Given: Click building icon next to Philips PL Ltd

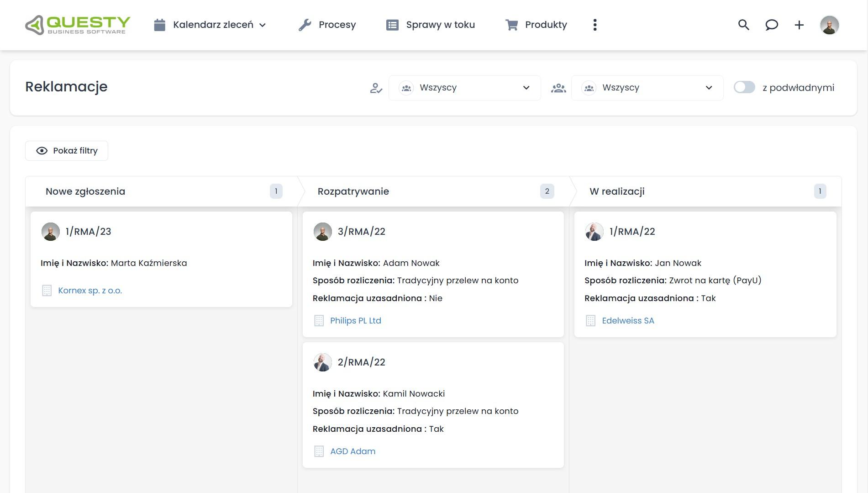Looking at the screenshot, I should point(319,321).
